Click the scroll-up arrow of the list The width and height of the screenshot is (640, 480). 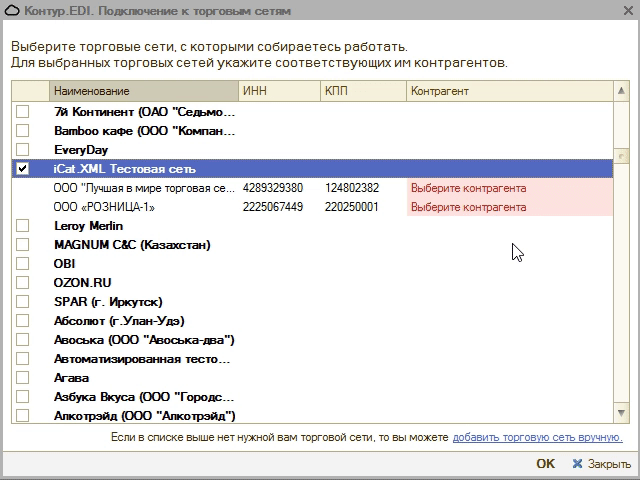(x=621, y=91)
